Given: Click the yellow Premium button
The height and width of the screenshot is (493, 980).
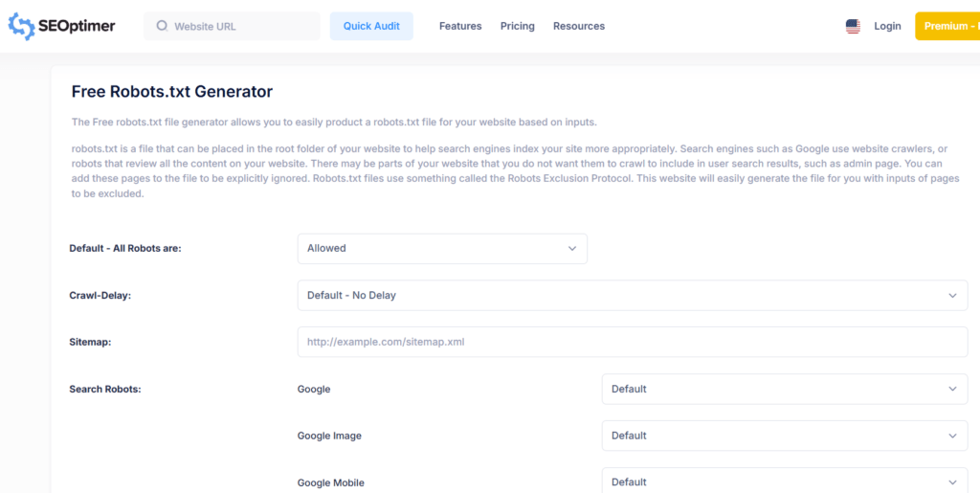Looking at the screenshot, I should pos(947,27).
